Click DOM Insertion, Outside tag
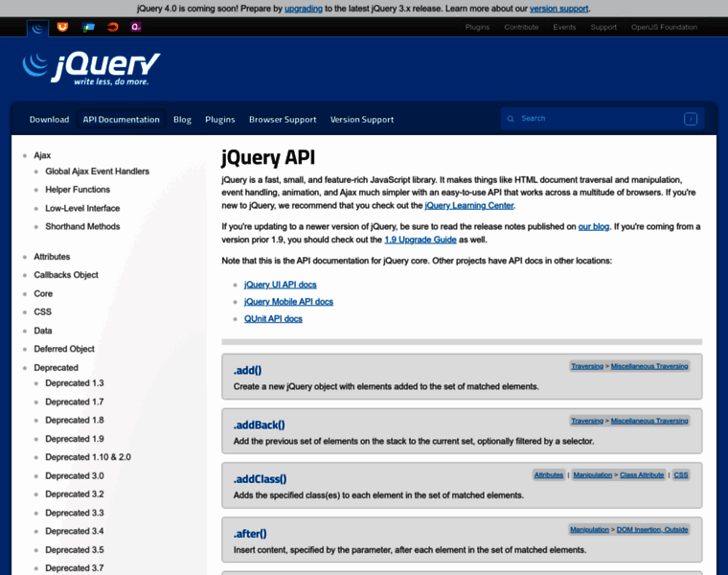The height and width of the screenshot is (575, 728). 652,530
